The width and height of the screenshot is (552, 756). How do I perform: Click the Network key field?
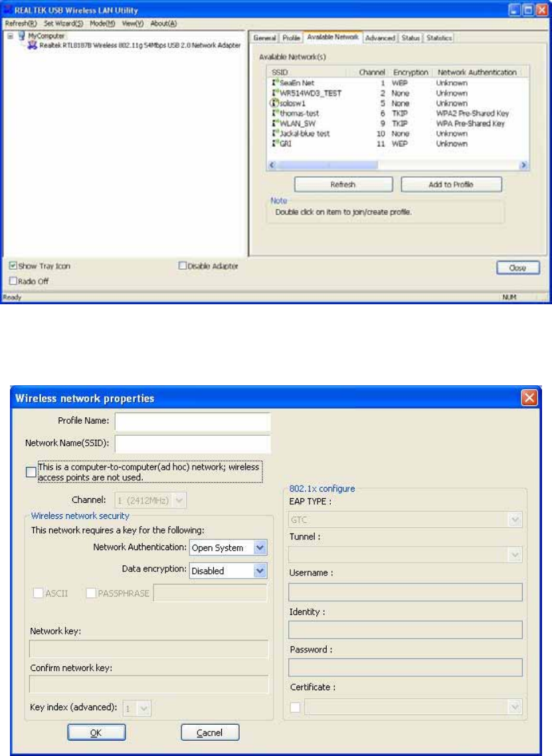(149, 649)
